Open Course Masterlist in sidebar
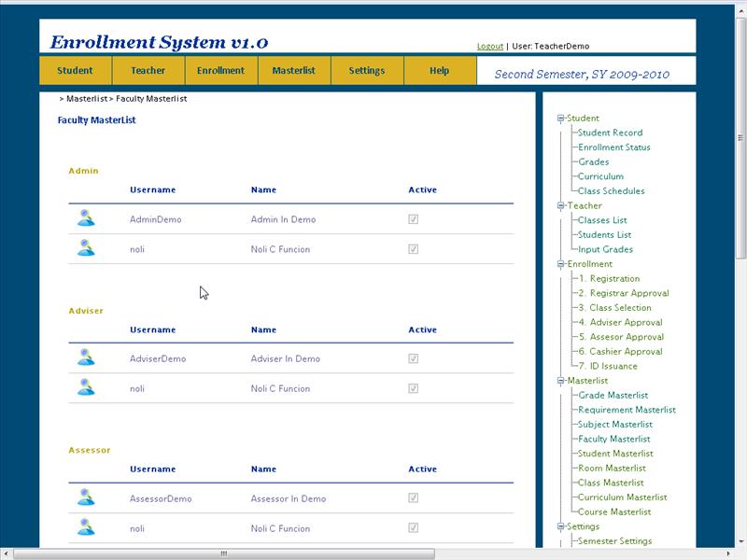Image resolution: width=747 pixels, height=560 pixels. coord(614,511)
